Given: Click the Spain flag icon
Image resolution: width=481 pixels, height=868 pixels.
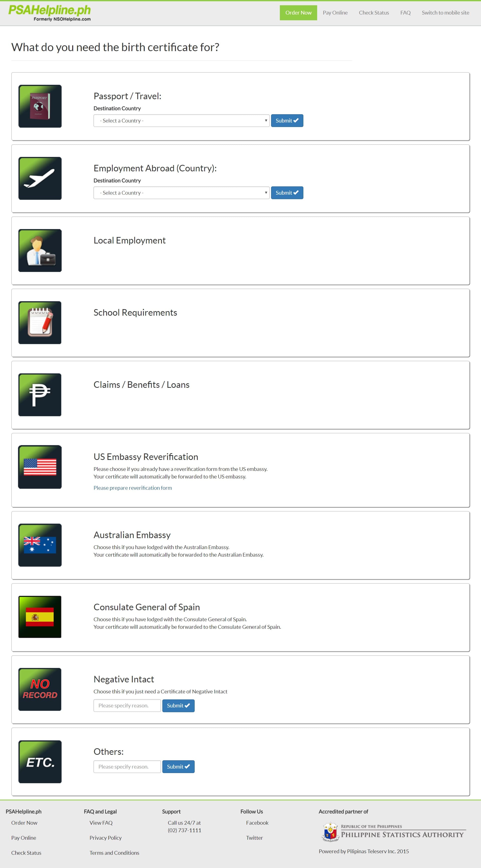Looking at the screenshot, I should (x=40, y=617).
